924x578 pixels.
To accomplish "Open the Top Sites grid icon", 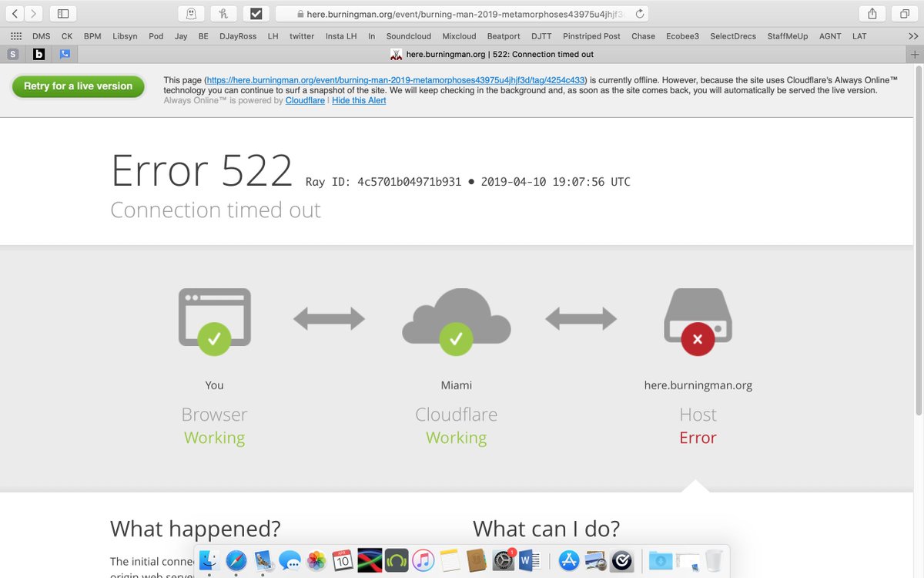I will (15, 36).
